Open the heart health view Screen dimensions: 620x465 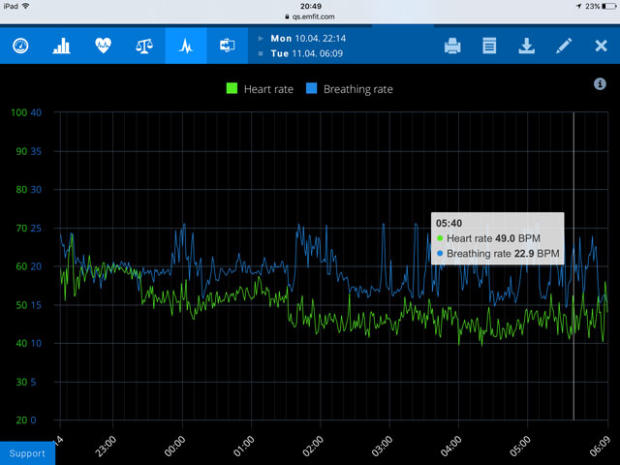pyautogui.click(x=103, y=46)
